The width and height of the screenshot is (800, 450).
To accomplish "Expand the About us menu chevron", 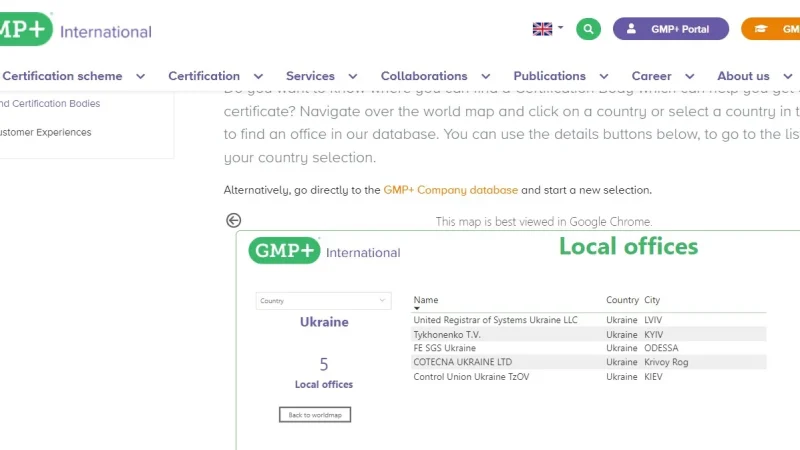I will [788, 77].
